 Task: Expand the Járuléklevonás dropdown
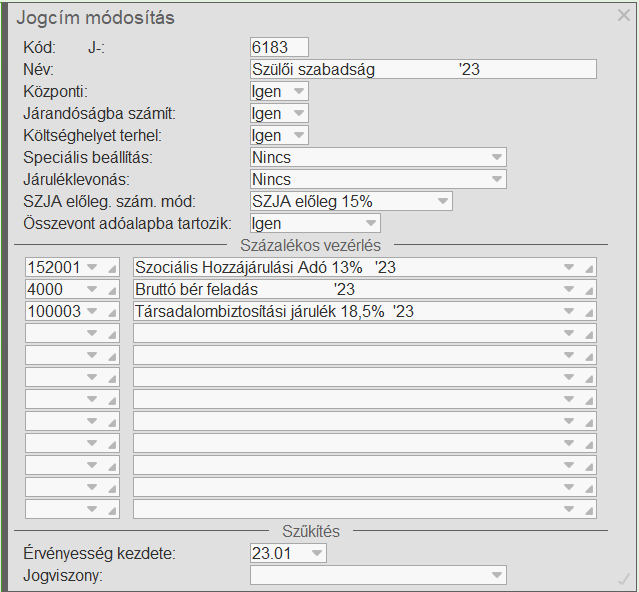[x=497, y=180]
